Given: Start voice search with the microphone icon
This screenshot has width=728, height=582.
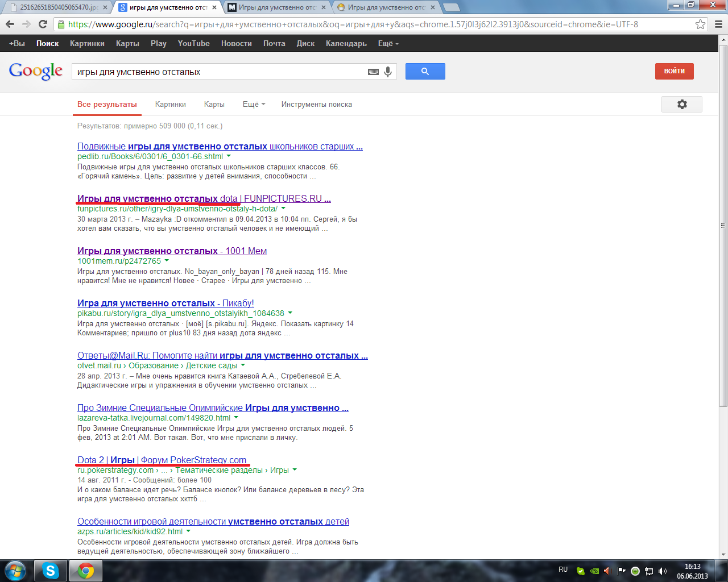Looking at the screenshot, I should pyautogui.click(x=388, y=72).
